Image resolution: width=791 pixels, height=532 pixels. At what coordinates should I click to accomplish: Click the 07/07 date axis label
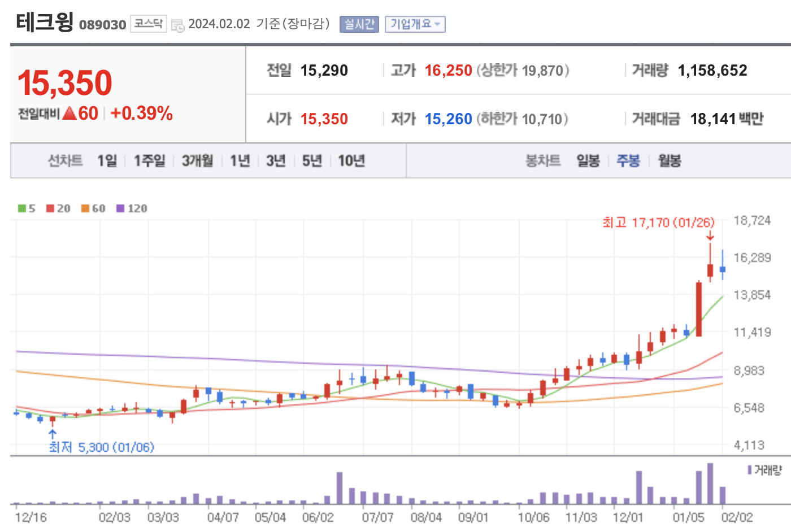tap(377, 517)
